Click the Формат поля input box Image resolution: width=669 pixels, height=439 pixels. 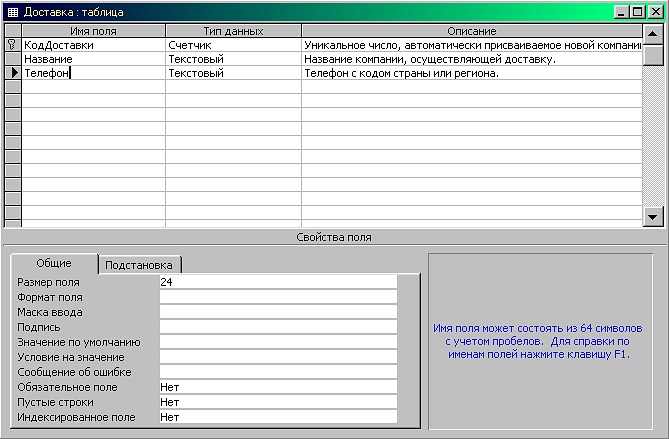278,297
